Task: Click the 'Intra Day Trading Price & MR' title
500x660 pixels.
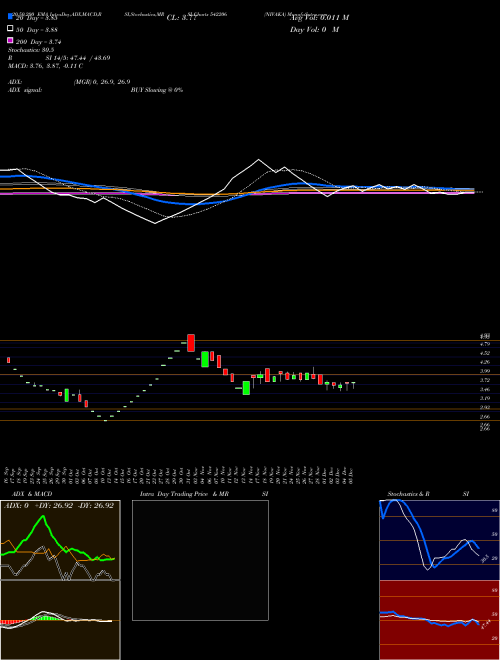Action: click(184, 494)
